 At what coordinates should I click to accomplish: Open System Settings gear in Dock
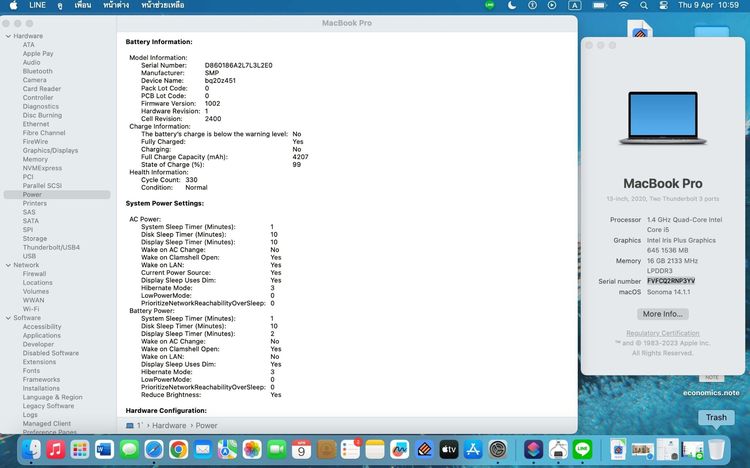[498, 450]
